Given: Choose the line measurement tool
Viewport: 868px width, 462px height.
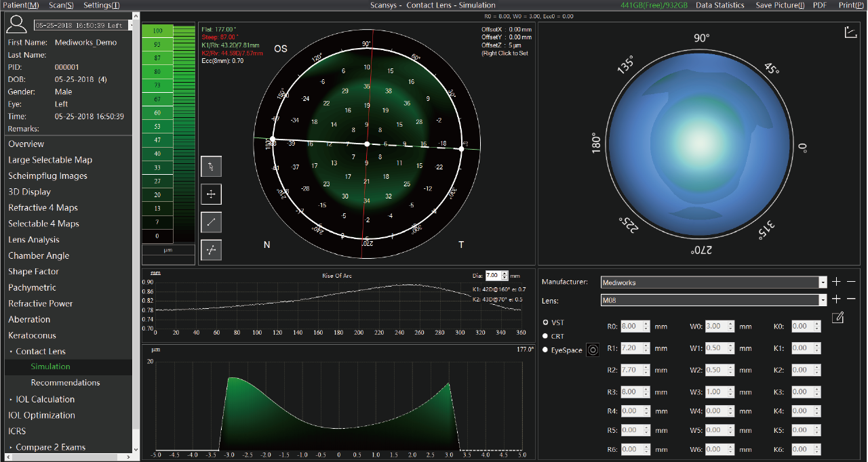Looking at the screenshot, I should click(211, 222).
